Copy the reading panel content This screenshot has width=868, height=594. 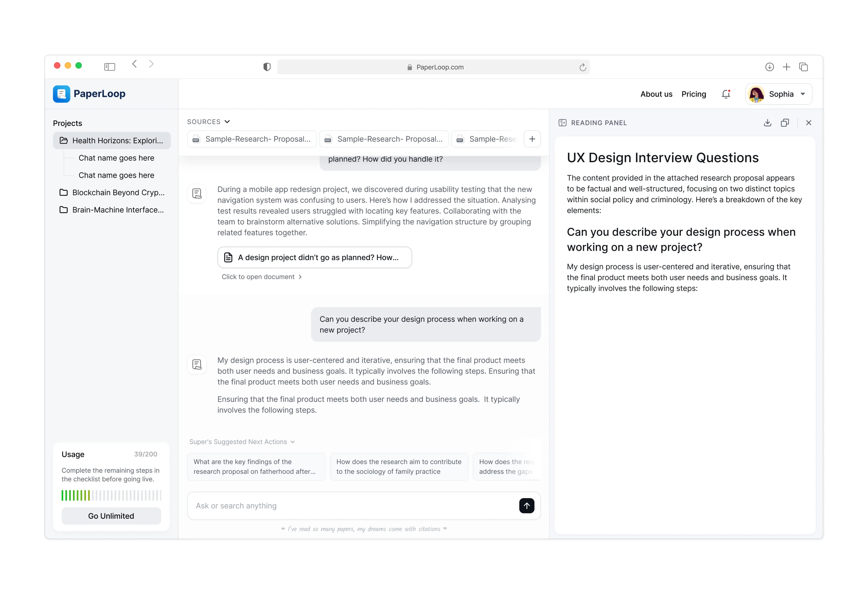pos(785,123)
